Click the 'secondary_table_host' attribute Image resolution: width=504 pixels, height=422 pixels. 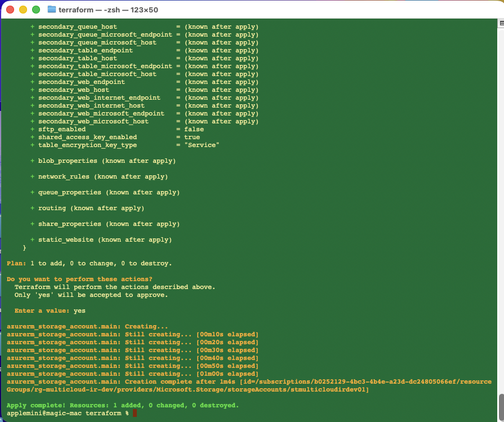[78, 59]
